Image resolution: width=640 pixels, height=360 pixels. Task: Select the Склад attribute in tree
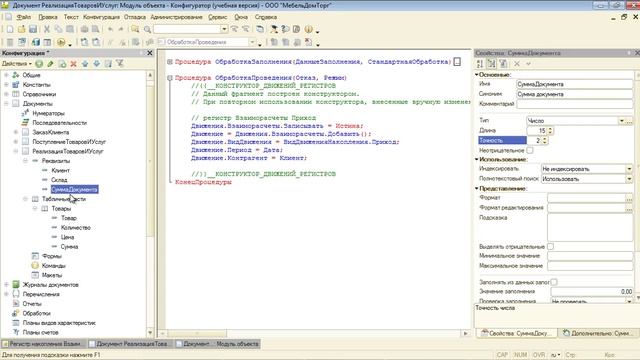click(59, 180)
